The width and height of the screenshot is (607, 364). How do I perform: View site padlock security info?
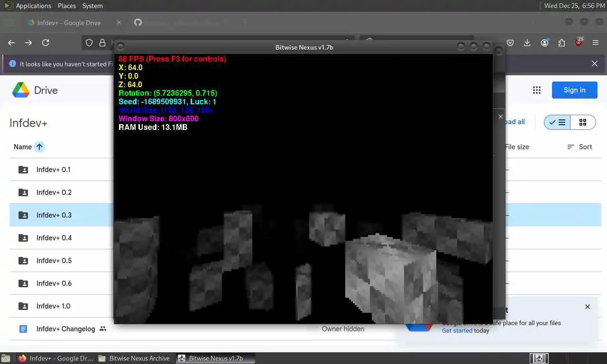[x=102, y=43]
